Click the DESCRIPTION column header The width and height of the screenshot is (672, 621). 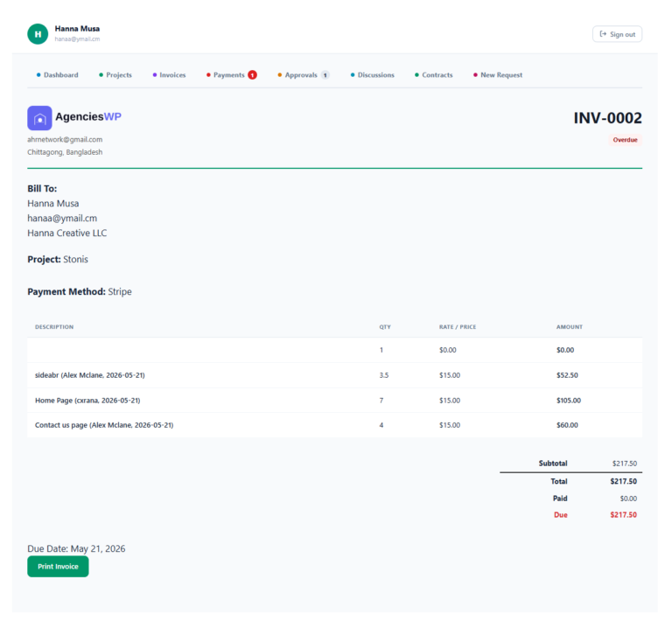(x=54, y=327)
